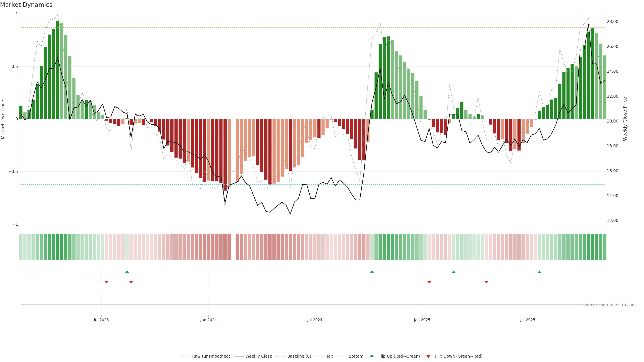Click the Weekly Close Price axis title
Screen dimensions: 644x362
pyautogui.click(x=625, y=119)
